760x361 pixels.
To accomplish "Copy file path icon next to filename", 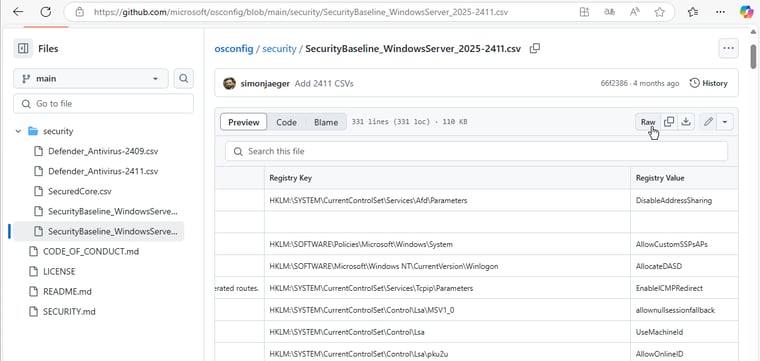I will [535, 48].
